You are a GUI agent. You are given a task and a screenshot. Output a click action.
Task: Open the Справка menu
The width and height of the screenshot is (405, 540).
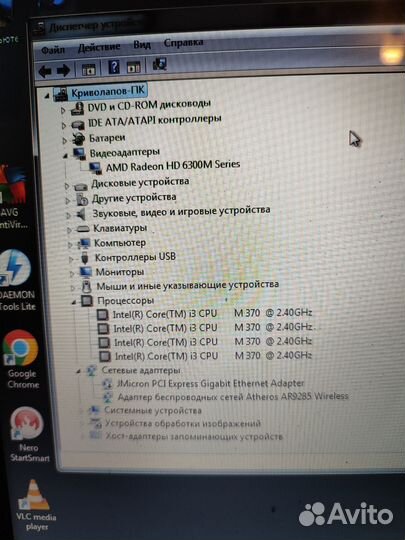pyautogui.click(x=184, y=43)
